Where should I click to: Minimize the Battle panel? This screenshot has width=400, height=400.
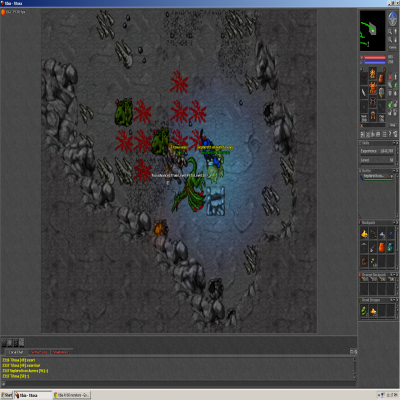coord(394,171)
